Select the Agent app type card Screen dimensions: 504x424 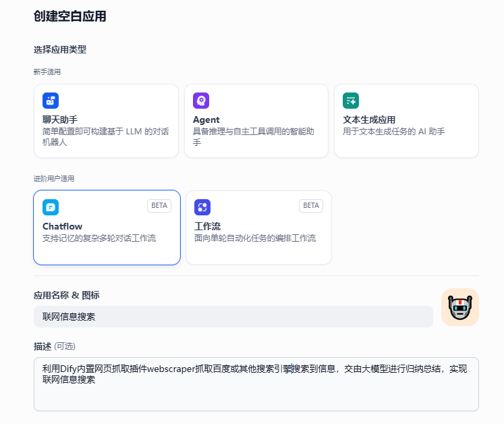tap(256, 121)
